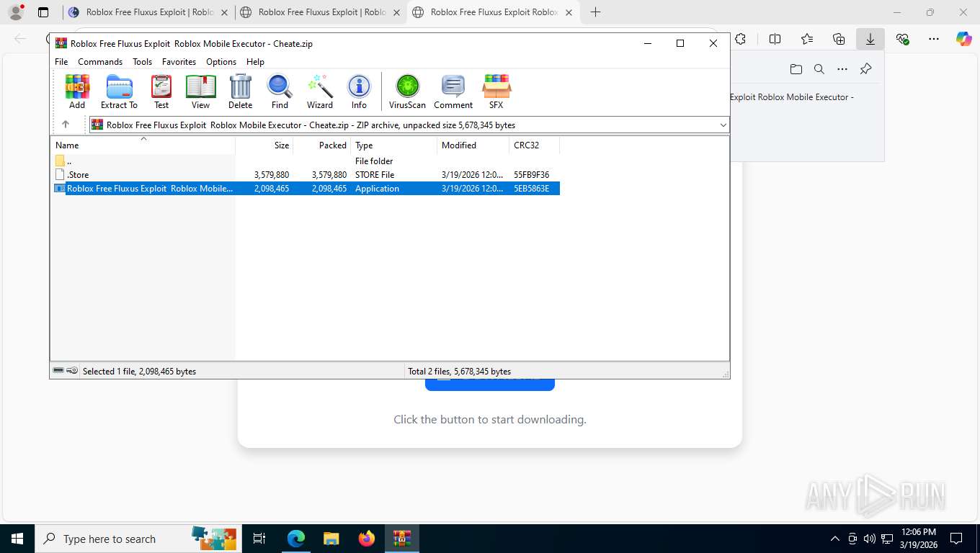Click CRC32 value 55FB9F36
The width and height of the screenshot is (980, 553).
click(531, 175)
